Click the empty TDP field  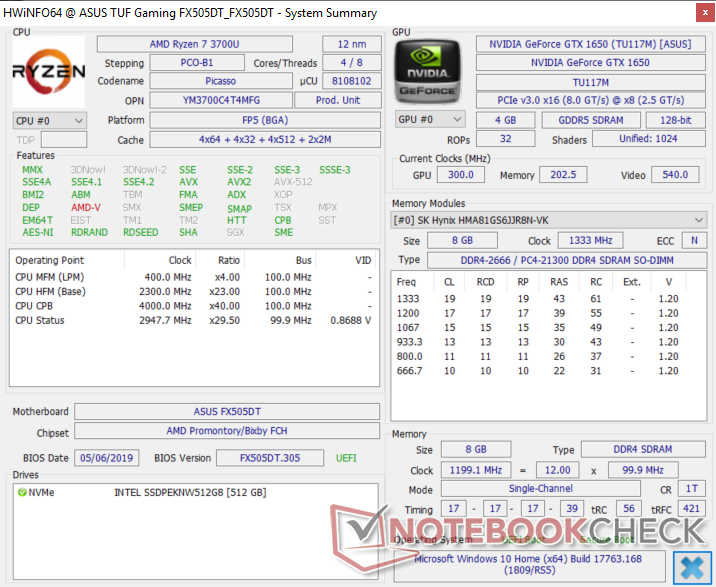pos(63,140)
